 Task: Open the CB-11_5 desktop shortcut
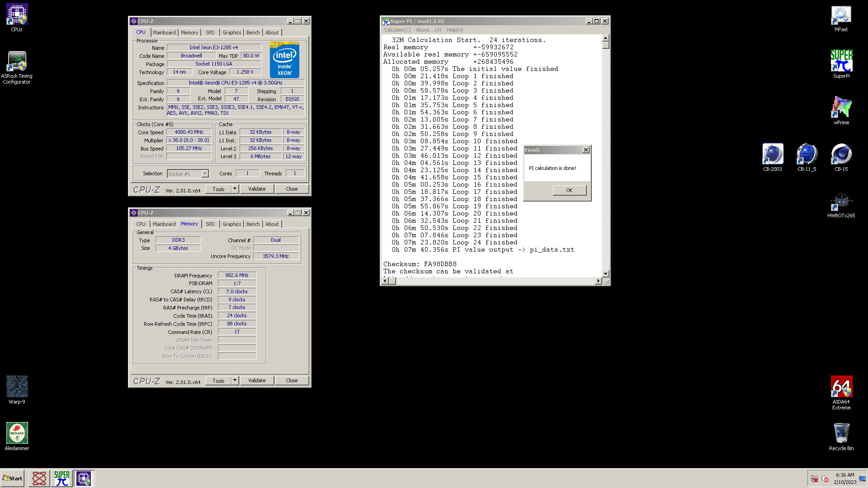[x=807, y=158]
